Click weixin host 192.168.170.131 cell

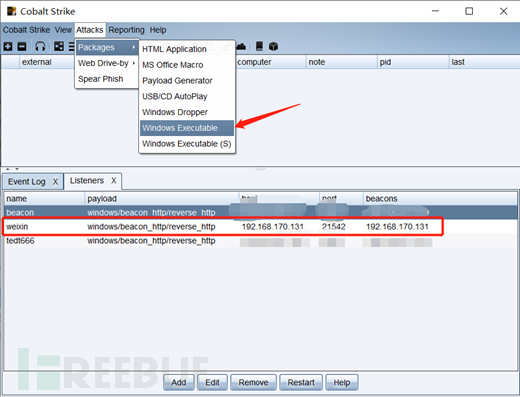273,227
